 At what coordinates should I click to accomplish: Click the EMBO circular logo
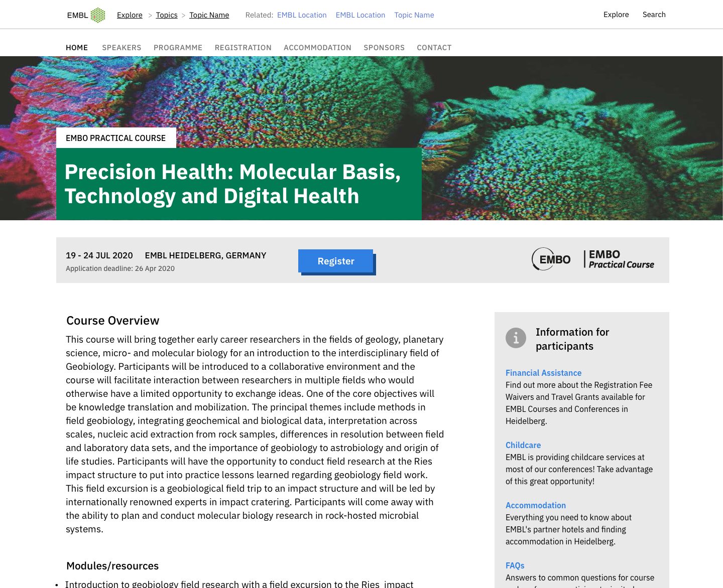[x=551, y=259]
